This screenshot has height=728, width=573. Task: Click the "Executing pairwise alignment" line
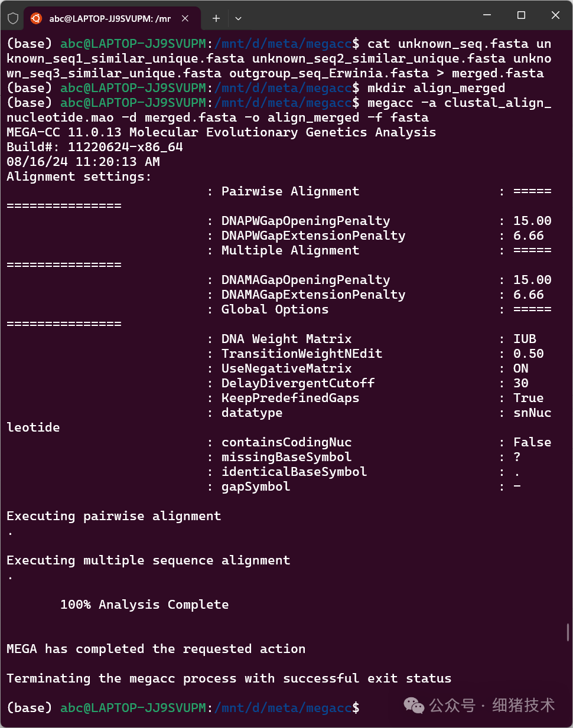pos(113,516)
